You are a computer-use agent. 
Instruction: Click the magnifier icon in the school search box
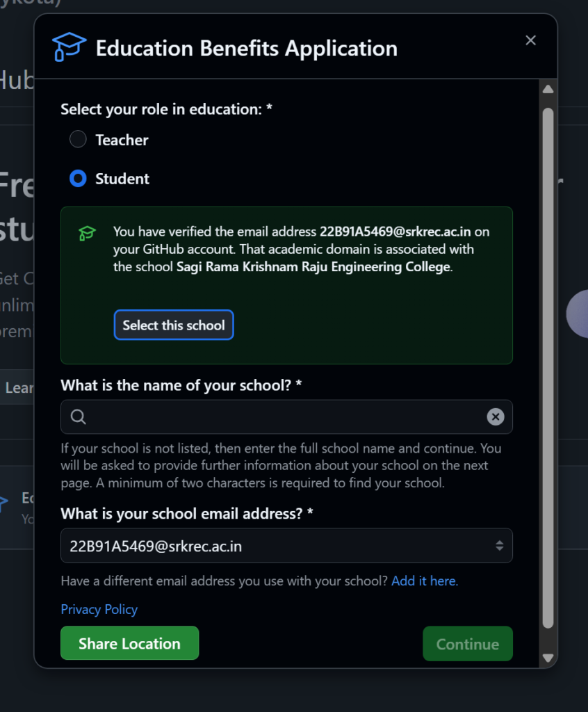pos(79,416)
